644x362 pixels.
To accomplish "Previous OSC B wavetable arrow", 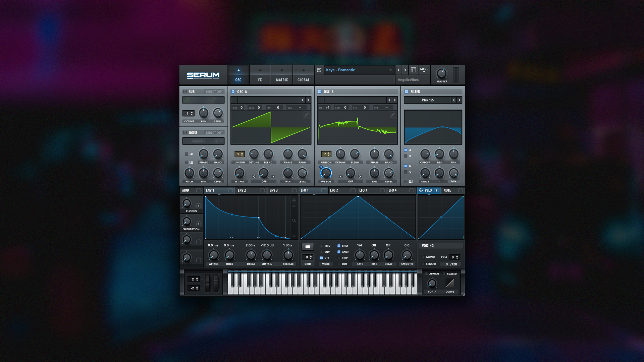I will 389,100.
